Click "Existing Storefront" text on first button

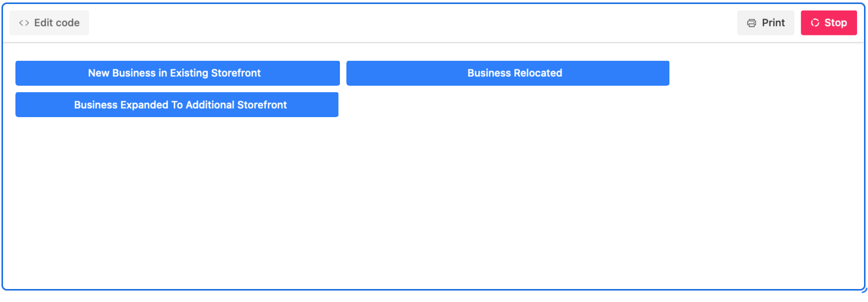pyautogui.click(x=215, y=73)
